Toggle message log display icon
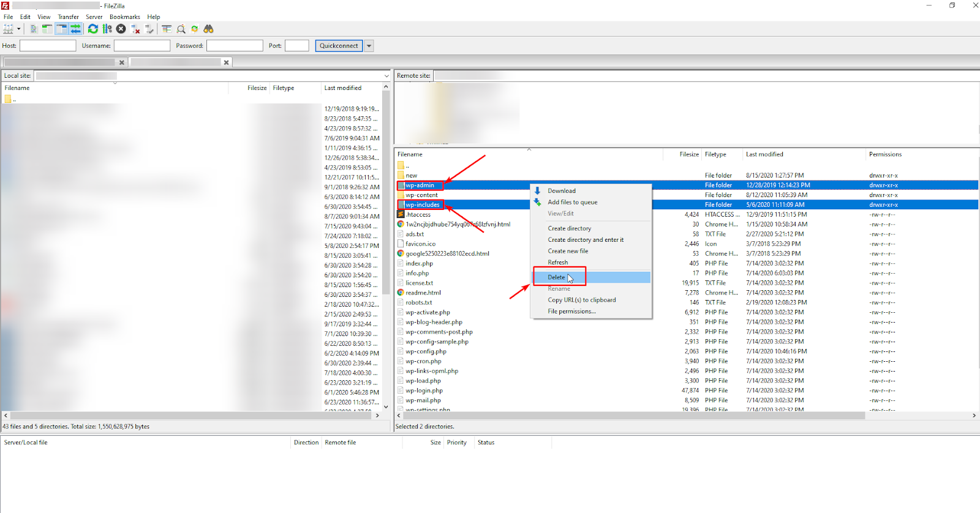This screenshot has height=513, width=980. (34, 29)
